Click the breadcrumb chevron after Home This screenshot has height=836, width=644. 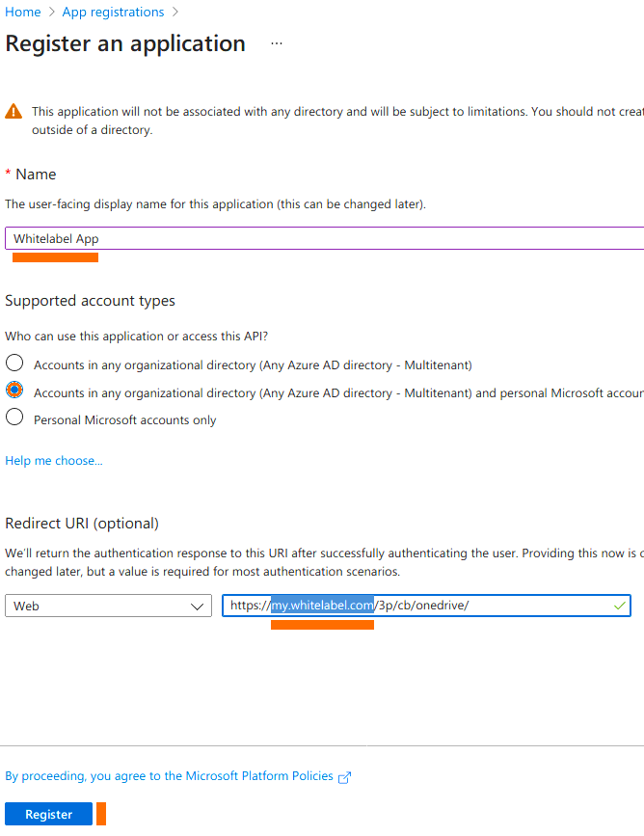pyautogui.click(x=51, y=13)
